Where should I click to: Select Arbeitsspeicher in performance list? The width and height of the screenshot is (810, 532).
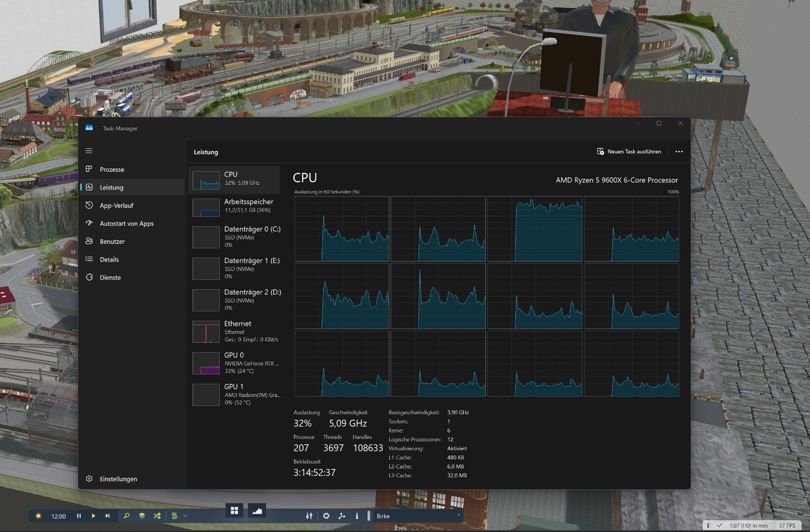click(x=234, y=207)
